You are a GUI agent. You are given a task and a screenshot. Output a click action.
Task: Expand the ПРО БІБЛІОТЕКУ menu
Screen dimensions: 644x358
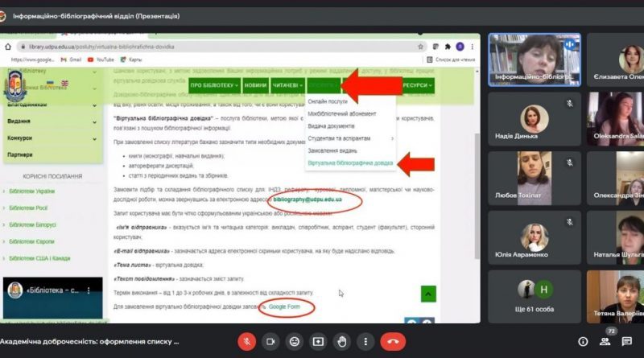pyautogui.click(x=214, y=85)
